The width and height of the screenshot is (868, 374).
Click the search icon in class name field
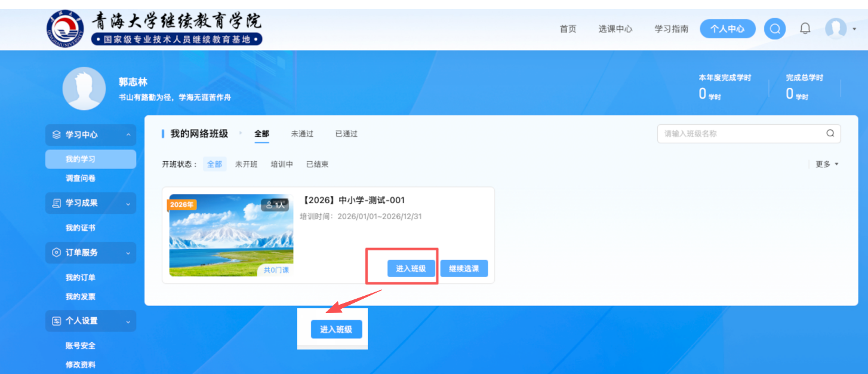click(x=830, y=133)
